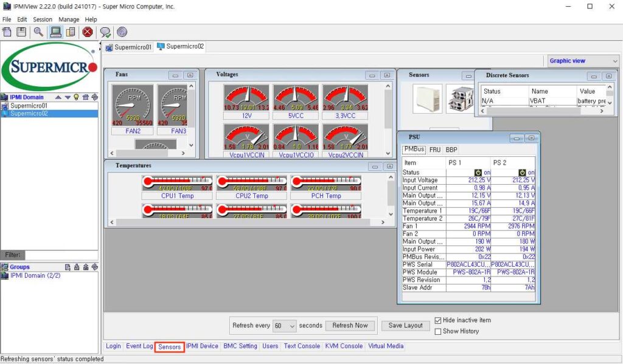Click the white tower chassis image in Sensors panel
This screenshot has width=623, height=364.
[x=428, y=99]
